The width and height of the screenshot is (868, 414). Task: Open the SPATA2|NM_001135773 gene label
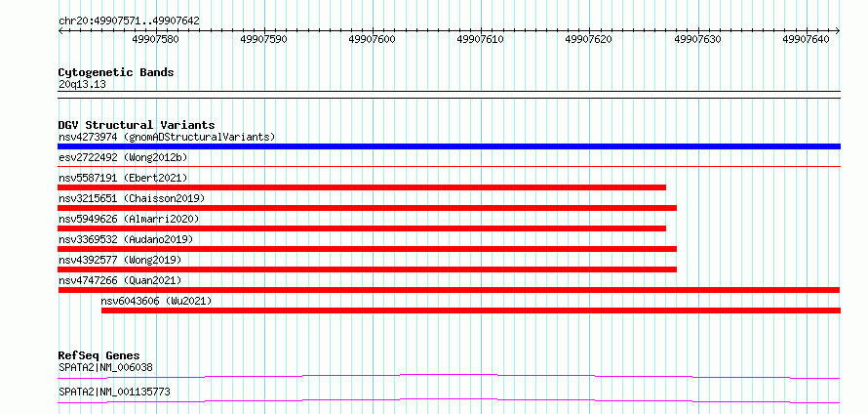tap(114, 393)
